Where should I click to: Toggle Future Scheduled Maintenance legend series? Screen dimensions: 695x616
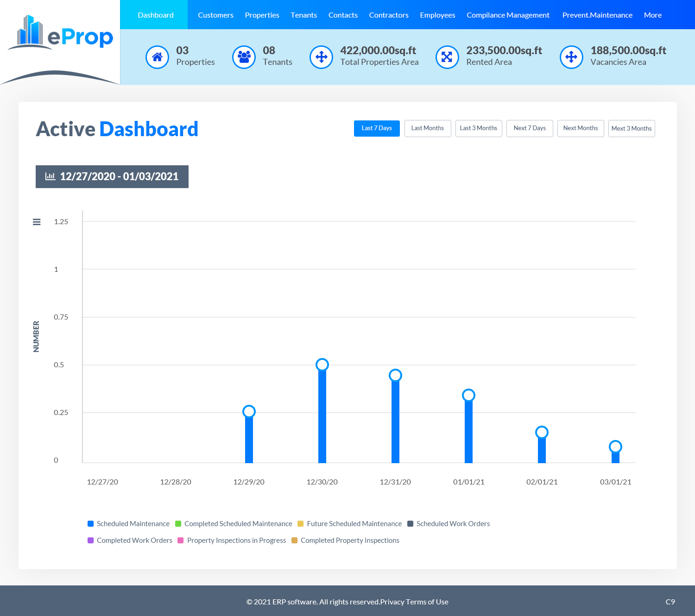tap(350, 524)
